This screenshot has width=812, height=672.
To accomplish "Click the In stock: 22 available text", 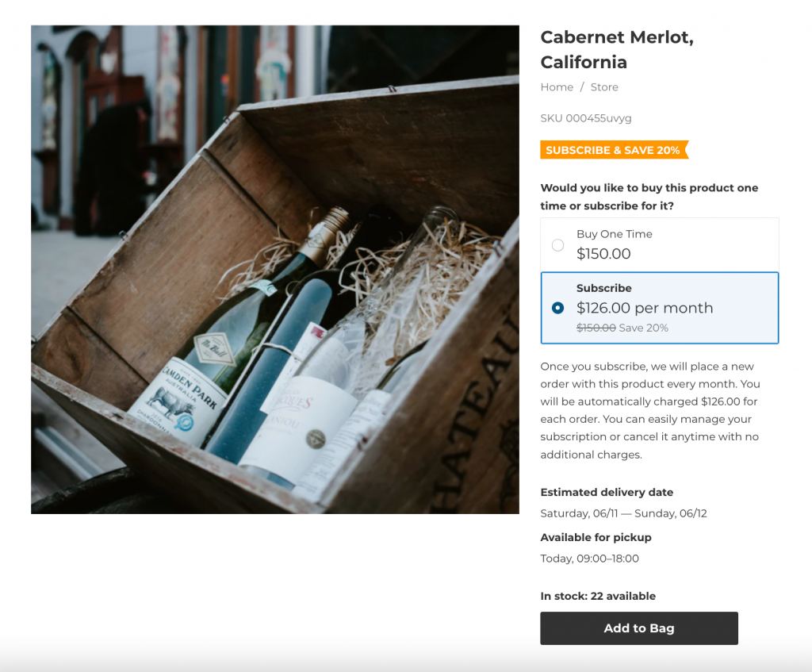I will (x=598, y=596).
